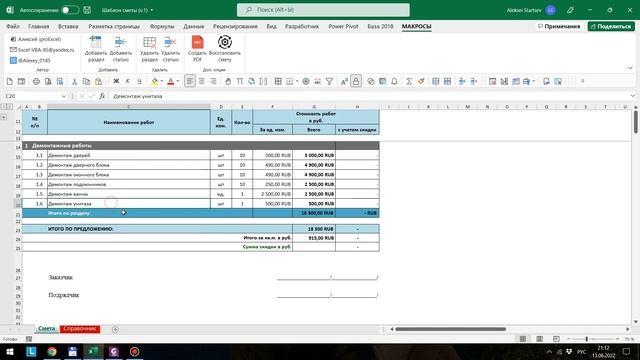Switch to the Формулы ribbon tab
This screenshot has width=640, height=360.
click(162, 26)
